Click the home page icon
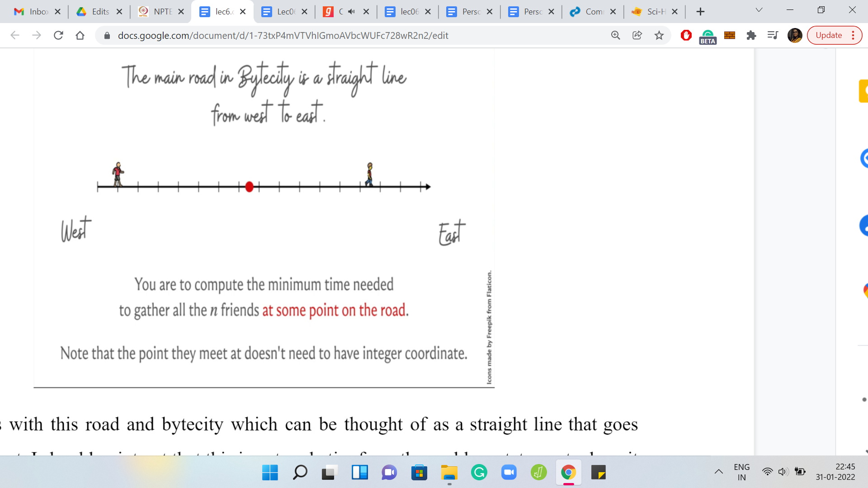This screenshot has width=868, height=488. 80,35
